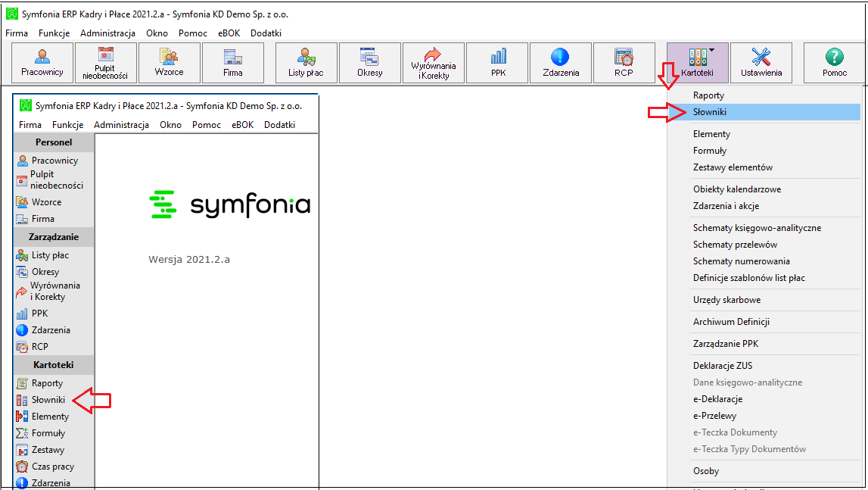
Task: Open Schematy księgowo-analityczne menu entry
Action: click(x=764, y=228)
